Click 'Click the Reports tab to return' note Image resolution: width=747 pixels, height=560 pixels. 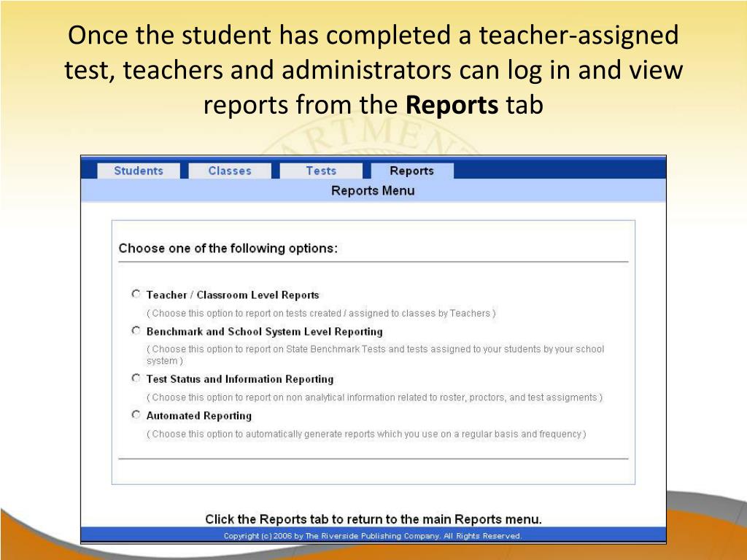373,519
